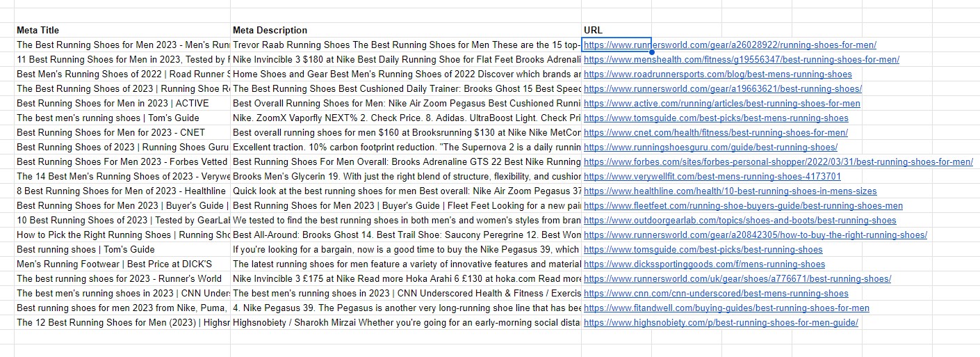The width and height of the screenshot is (980, 357).
Task: Select the 'Best Men's Running Shoes of 2022' title cell
Action: (123, 74)
